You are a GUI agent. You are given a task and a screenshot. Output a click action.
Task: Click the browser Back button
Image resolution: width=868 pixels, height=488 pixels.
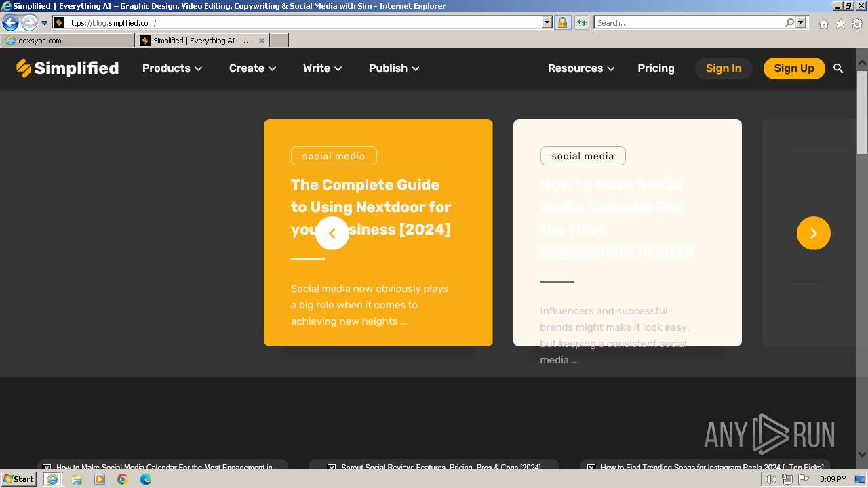pyautogui.click(x=10, y=22)
